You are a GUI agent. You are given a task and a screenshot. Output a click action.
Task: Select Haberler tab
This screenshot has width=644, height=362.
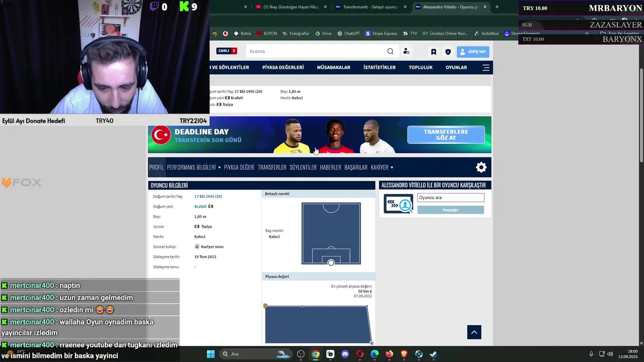pos(331,167)
